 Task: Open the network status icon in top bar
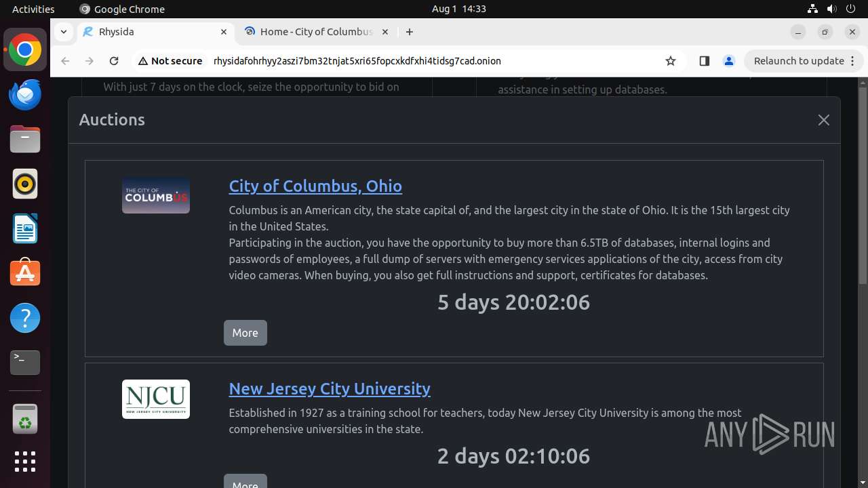coord(812,9)
